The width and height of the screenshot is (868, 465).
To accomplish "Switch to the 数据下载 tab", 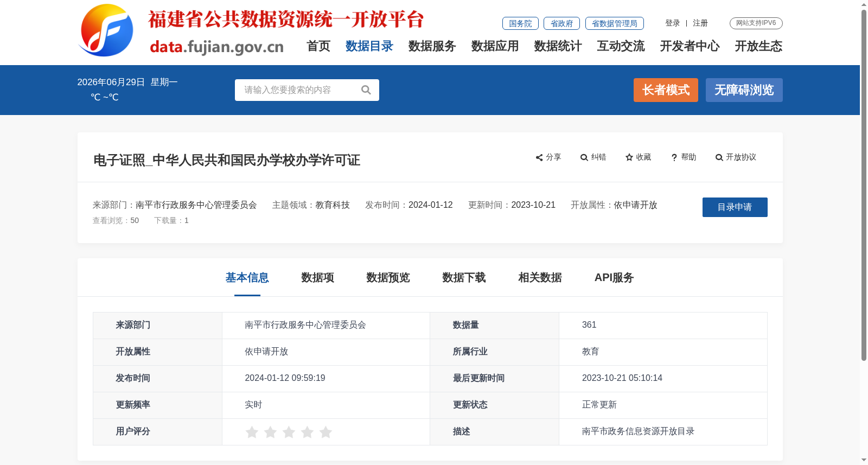I will [x=464, y=278].
